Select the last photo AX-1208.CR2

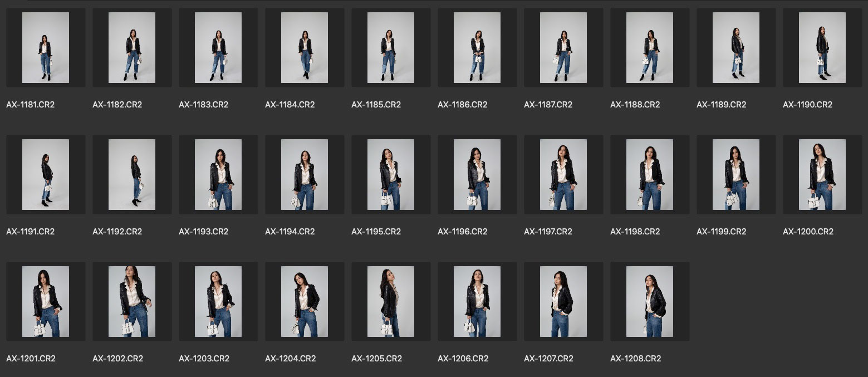click(649, 302)
